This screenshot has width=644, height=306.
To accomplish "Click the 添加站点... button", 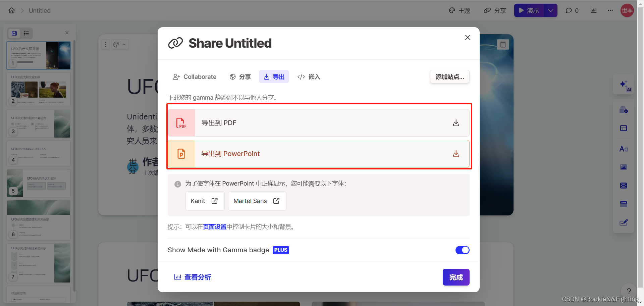I will pos(450,77).
